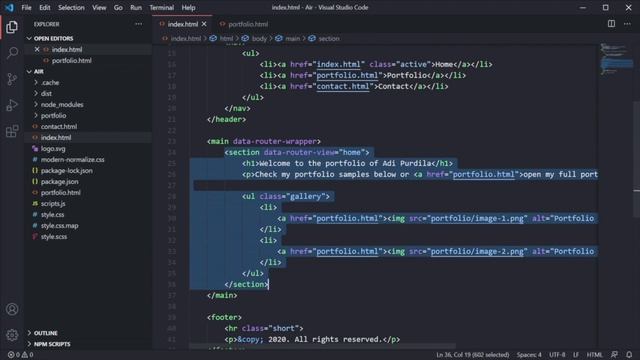This screenshot has height=360, width=640.
Task: Click the VS Code logo icon
Action: coord(9,7)
